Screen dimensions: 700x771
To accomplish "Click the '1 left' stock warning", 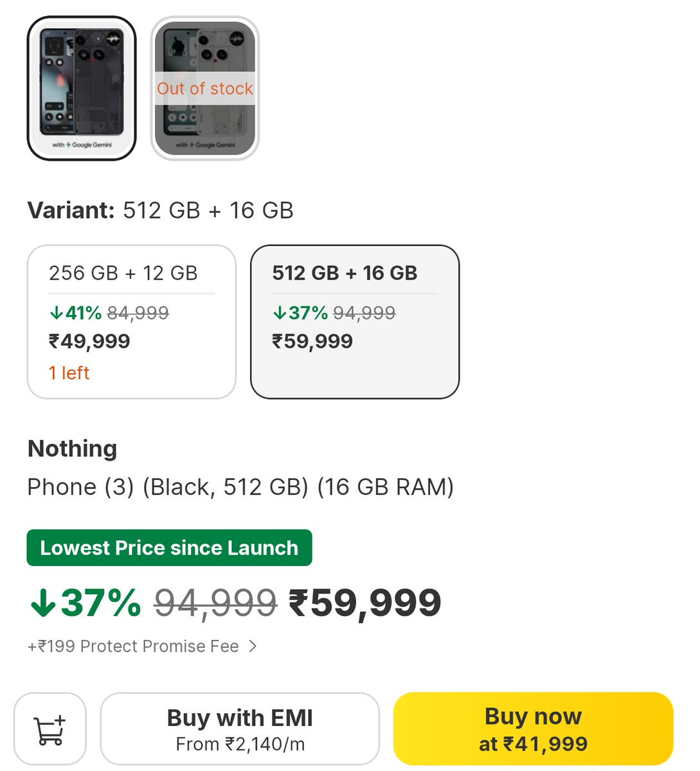I will [69, 373].
